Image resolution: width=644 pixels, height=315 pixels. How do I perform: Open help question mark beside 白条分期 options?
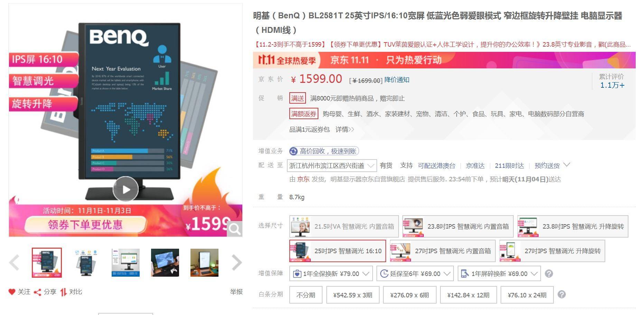click(x=562, y=295)
